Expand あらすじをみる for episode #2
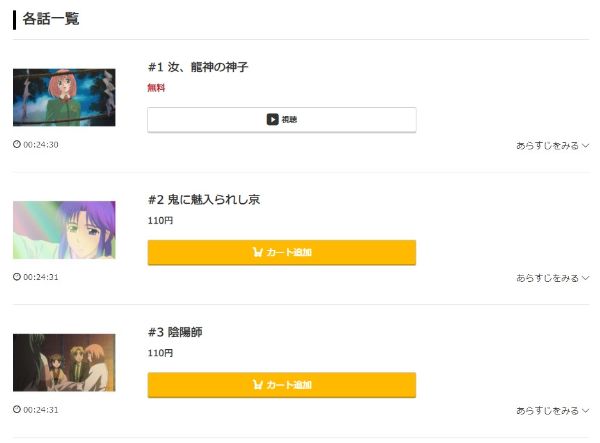 [x=552, y=278]
